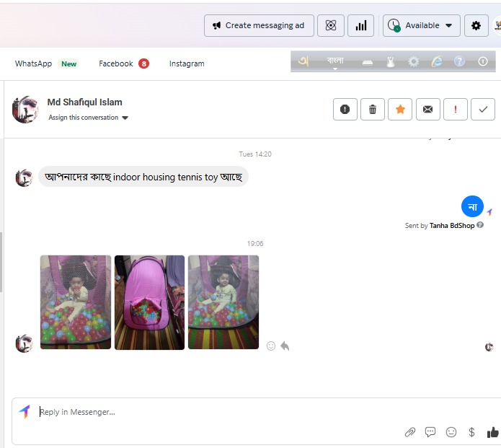
Task: Mark conversation as unread envelope icon
Action: coord(427,110)
